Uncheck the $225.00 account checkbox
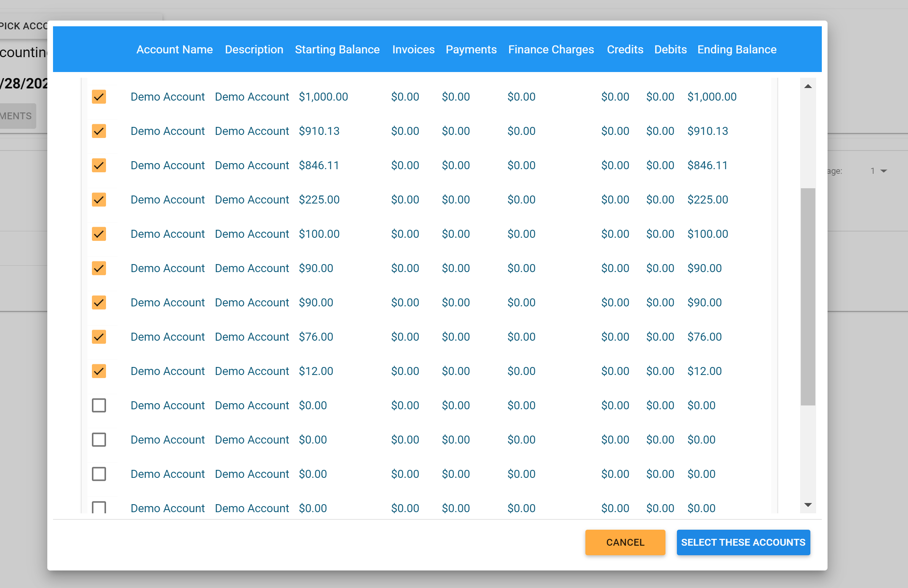The image size is (908, 588). coord(99,200)
